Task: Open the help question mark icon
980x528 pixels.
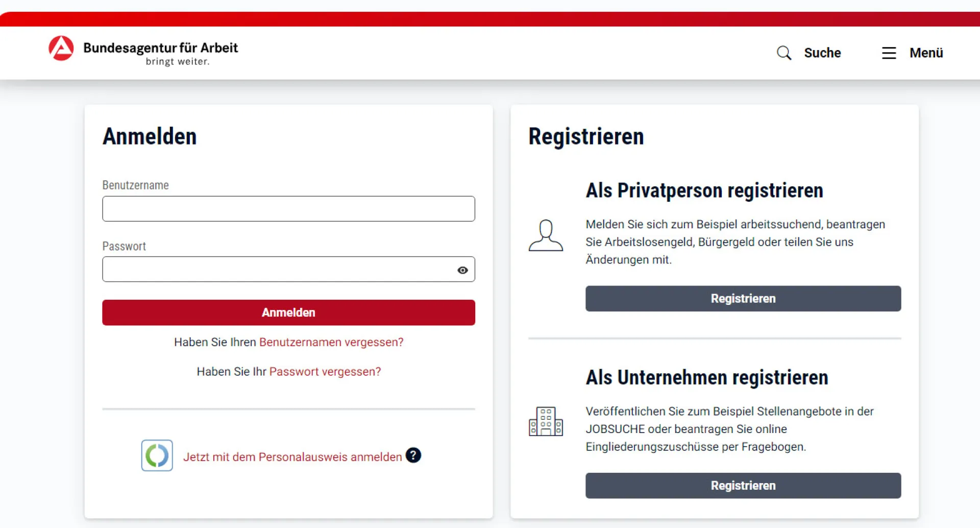Action: 413,455
